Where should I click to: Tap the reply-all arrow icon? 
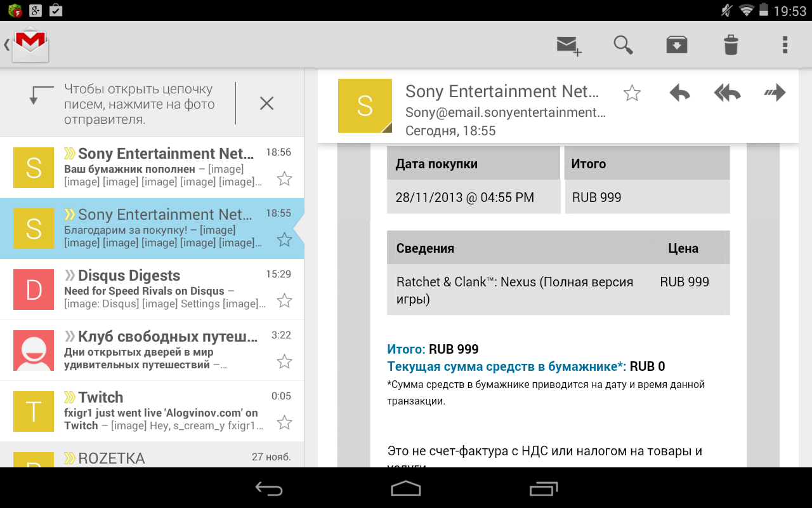[x=727, y=93]
